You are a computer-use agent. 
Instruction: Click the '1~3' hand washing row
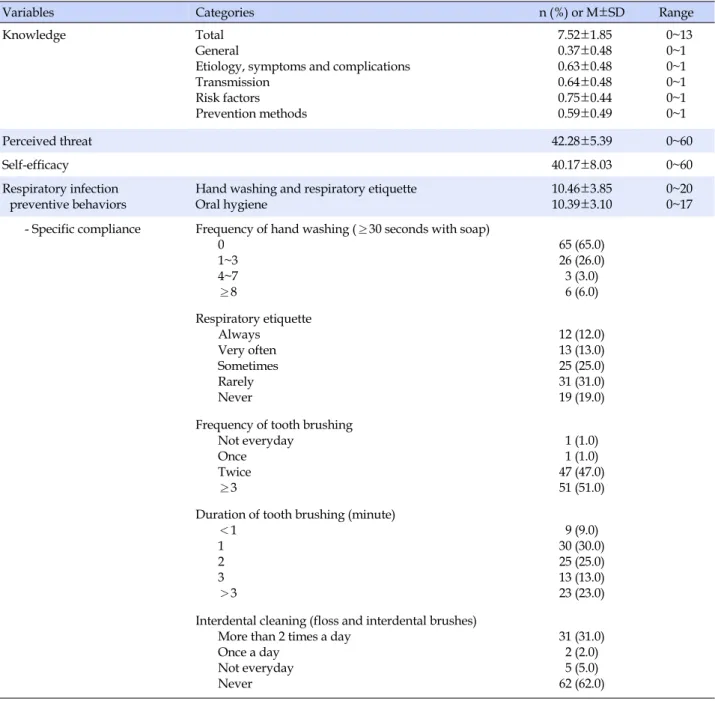point(228,260)
